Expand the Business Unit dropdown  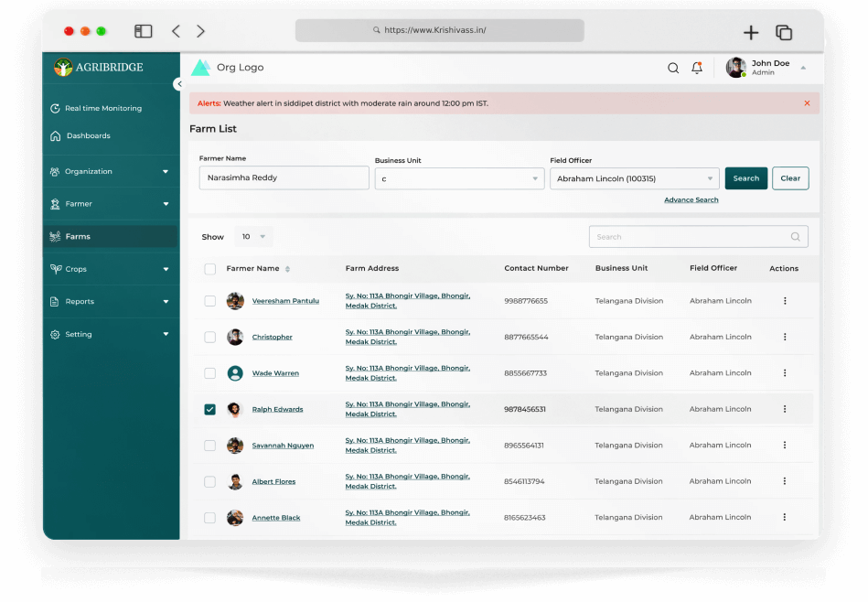coord(536,177)
